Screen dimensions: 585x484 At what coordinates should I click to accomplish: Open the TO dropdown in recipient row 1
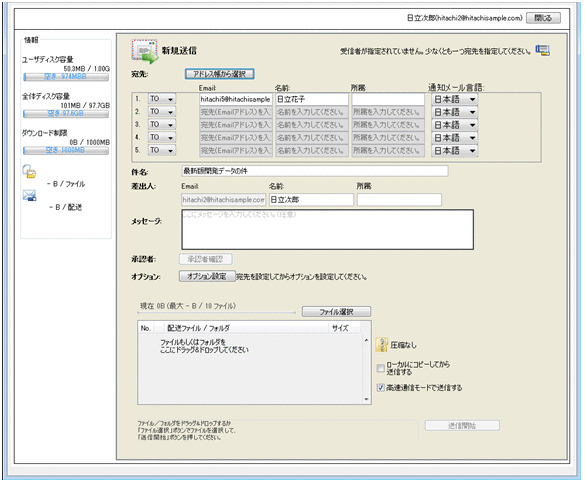click(162, 99)
